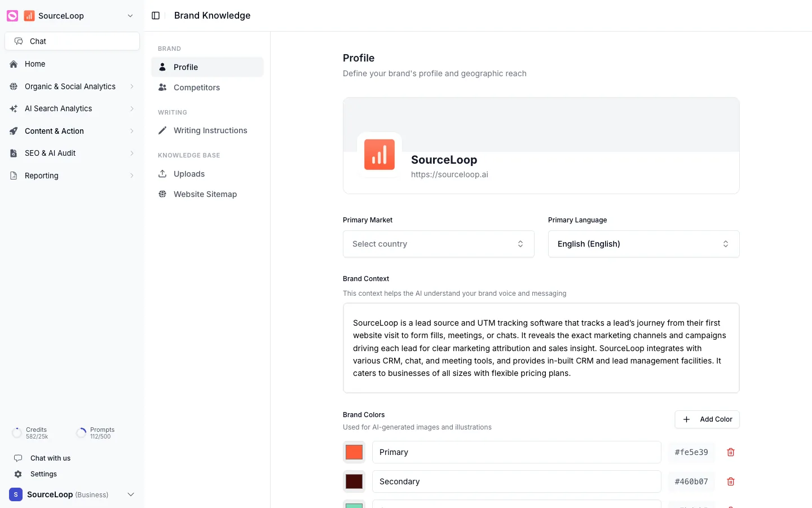Click the Secondary color name field
The width and height of the screenshot is (812, 508).
coord(517,481)
